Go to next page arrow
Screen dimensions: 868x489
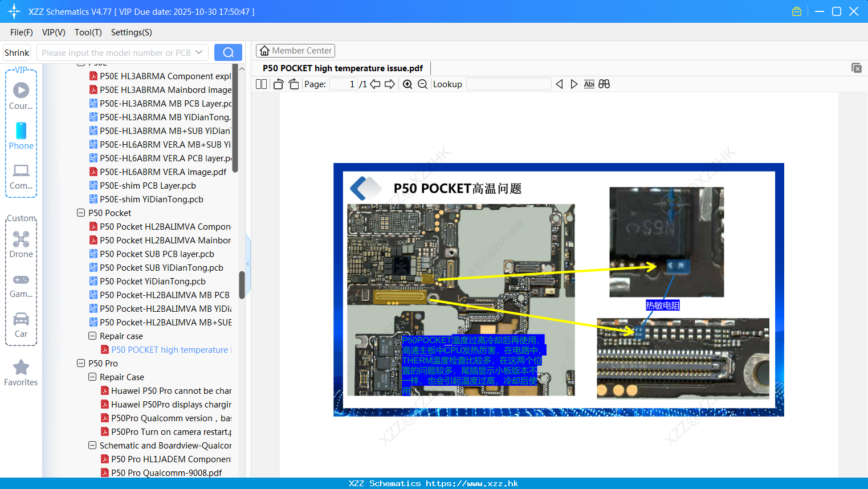[x=390, y=84]
